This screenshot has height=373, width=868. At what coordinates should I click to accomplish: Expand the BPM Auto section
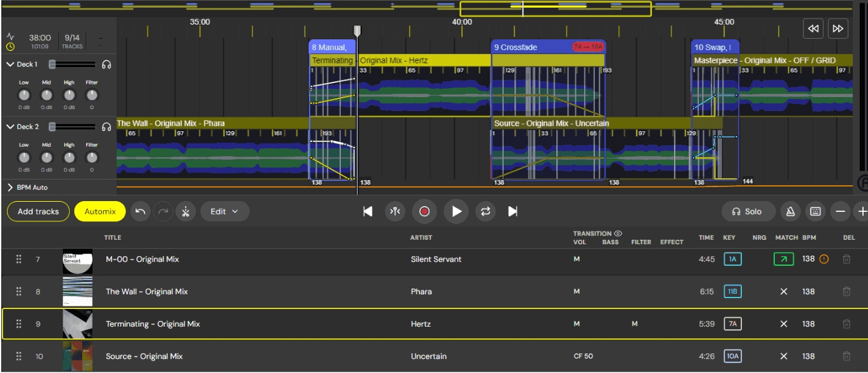10,187
